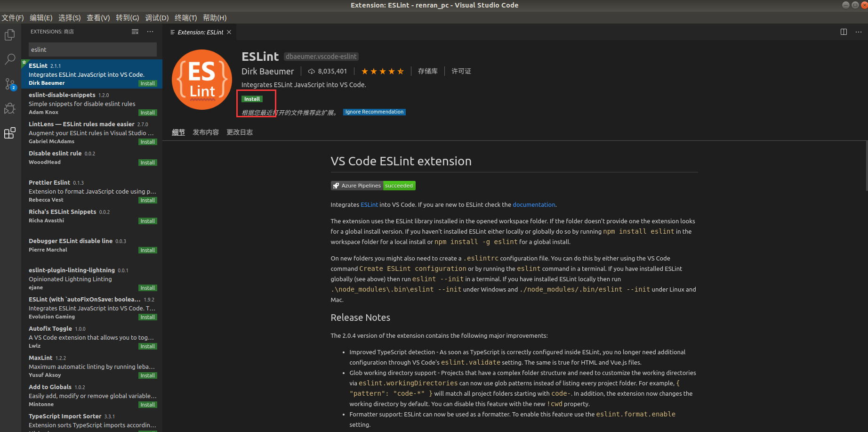Open the Explorer view in activity bar
The width and height of the screenshot is (868, 432).
[10, 35]
